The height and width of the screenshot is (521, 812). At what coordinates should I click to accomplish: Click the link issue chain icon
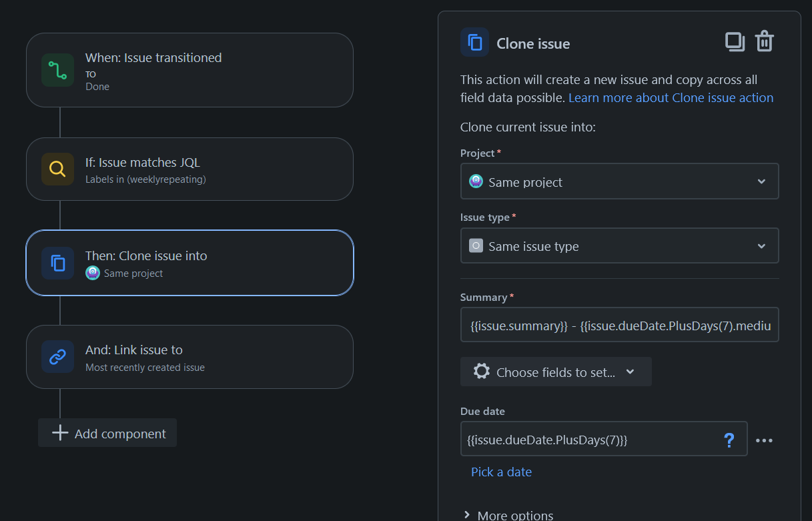[57, 357]
